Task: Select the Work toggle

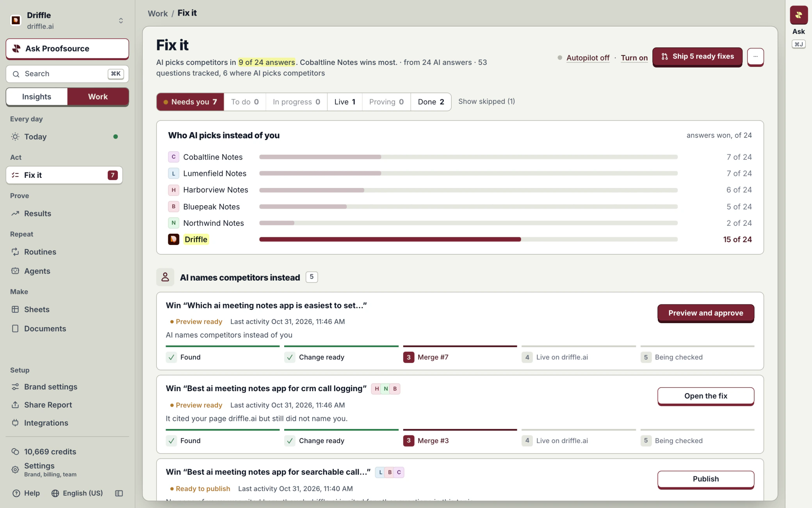Action: click(x=98, y=97)
